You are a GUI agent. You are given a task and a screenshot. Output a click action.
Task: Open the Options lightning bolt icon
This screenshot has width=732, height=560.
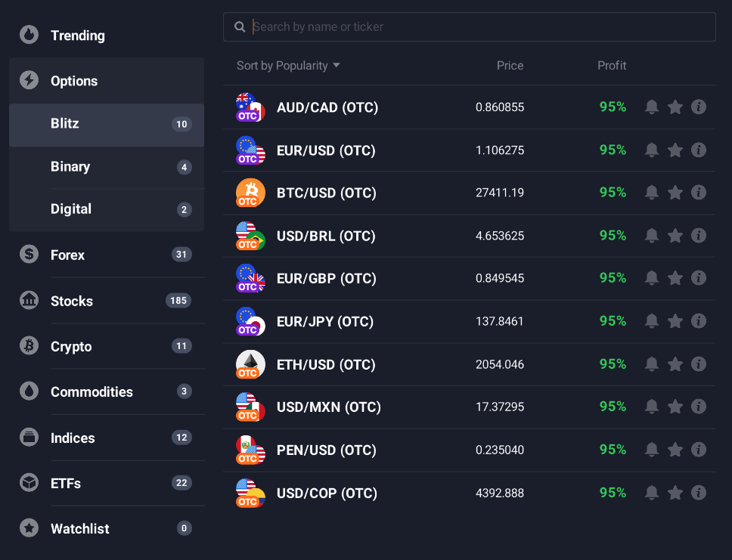point(29,80)
